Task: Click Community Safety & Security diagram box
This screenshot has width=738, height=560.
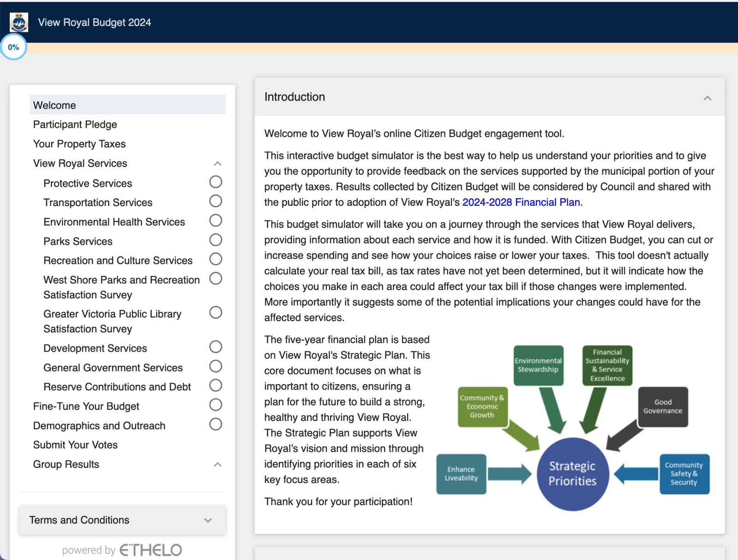Action: (684, 474)
